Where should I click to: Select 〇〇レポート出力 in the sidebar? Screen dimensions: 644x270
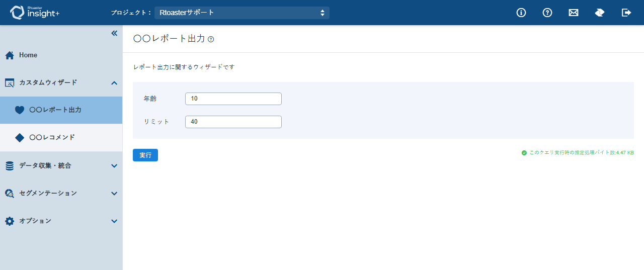tap(61, 110)
